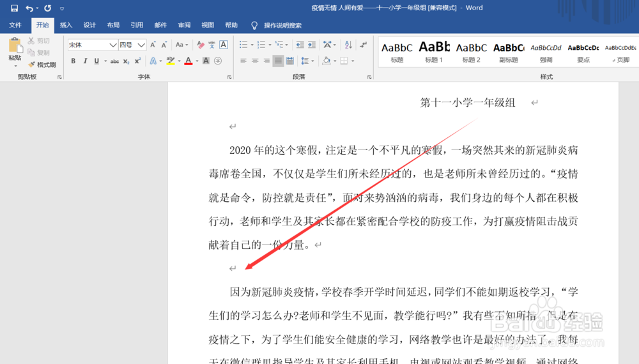Clear all formatting with eraser icon
This screenshot has width=639, height=364.
pyautogui.click(x=201, y=45)
